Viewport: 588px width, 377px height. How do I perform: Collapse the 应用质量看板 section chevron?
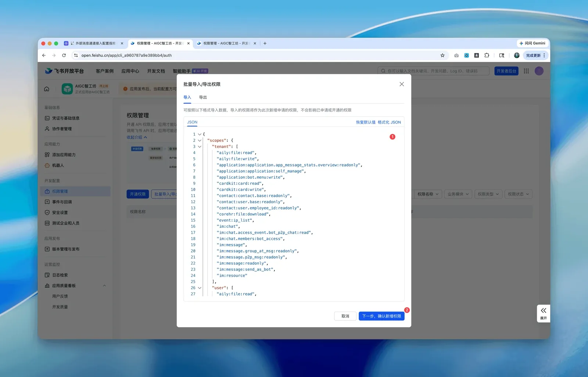(x=104, y=286)
